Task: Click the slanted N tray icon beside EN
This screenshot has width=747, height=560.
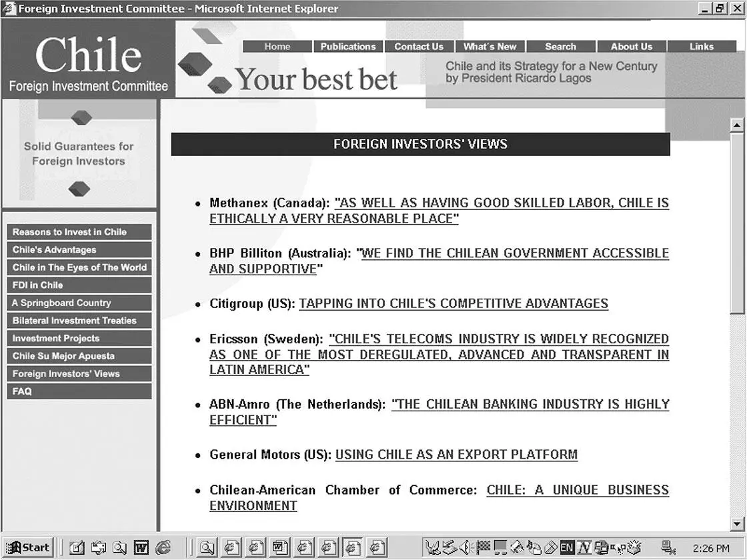Action: (x=584, y=548)
